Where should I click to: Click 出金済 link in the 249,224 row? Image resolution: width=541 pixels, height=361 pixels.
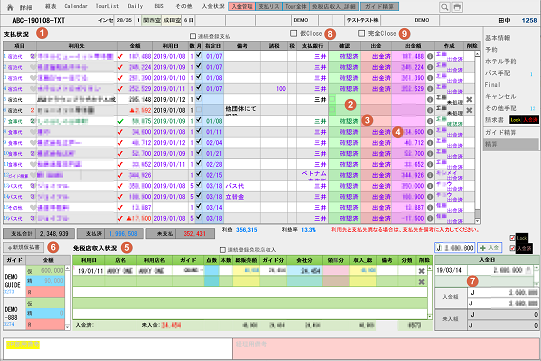tap(455, 70)
